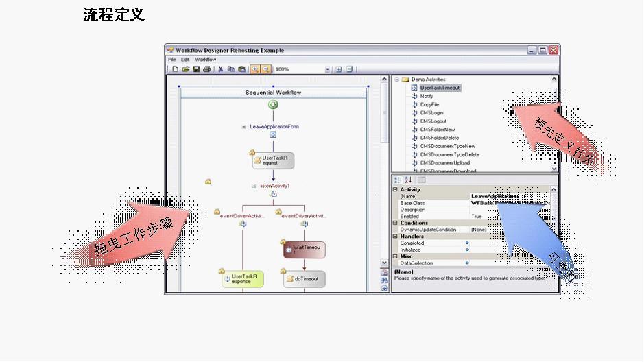Screen dimensions: 644x362
Task: Click the zoom icon at designer bottom corner
Action: point(385,288)
